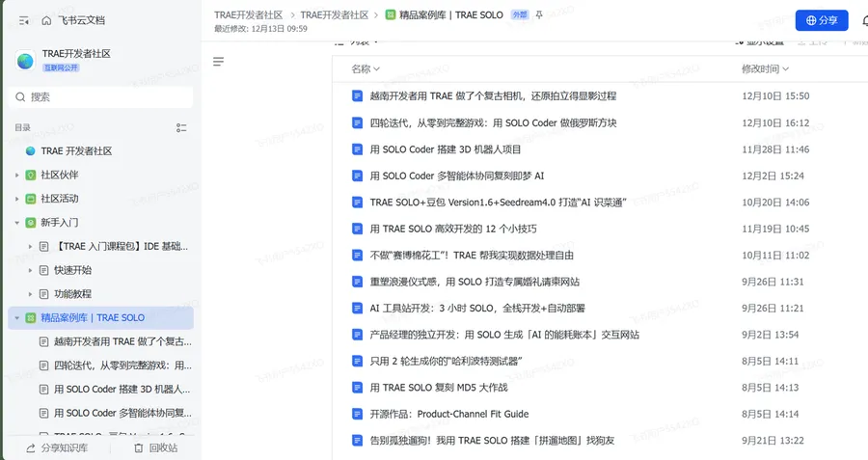868x460 pixels.
Task: Open 四轮迭代 俄罗斯方块 article link
Action: tap(493, 122)
